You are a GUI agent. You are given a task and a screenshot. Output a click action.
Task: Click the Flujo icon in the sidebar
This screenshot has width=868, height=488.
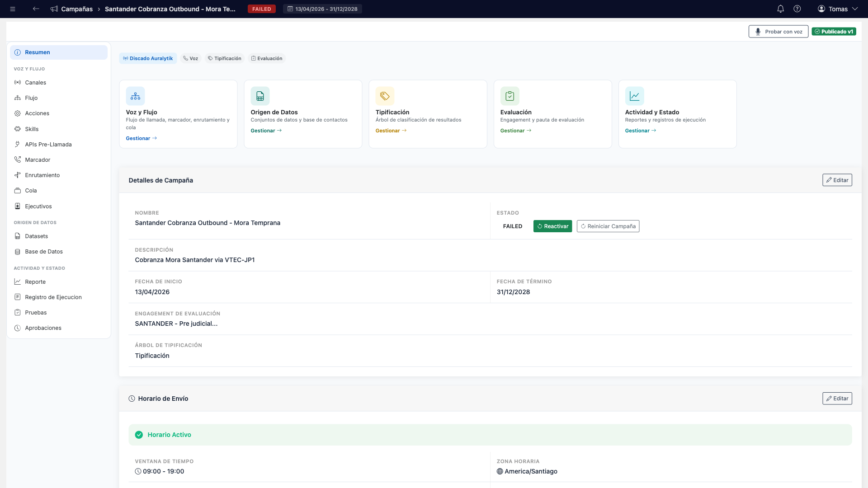[18, 98]
